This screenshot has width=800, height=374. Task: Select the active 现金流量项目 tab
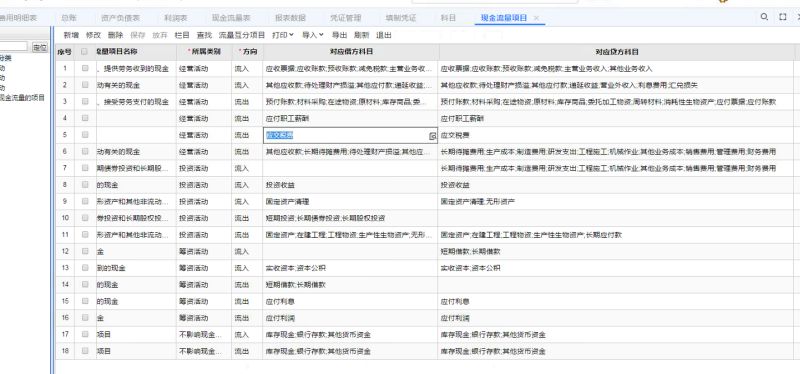[504, 18]
